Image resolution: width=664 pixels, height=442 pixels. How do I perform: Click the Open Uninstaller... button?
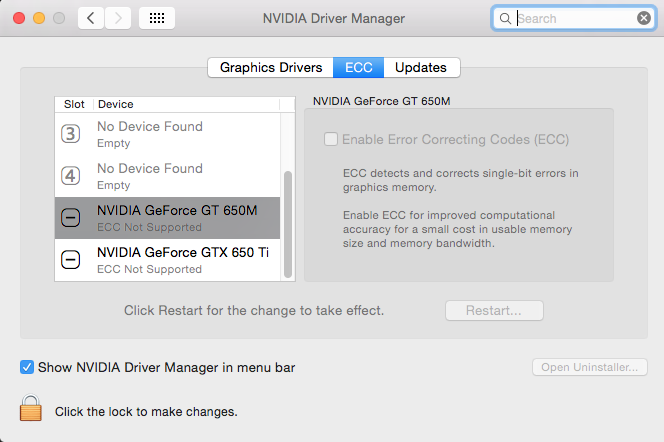point(589,367)
